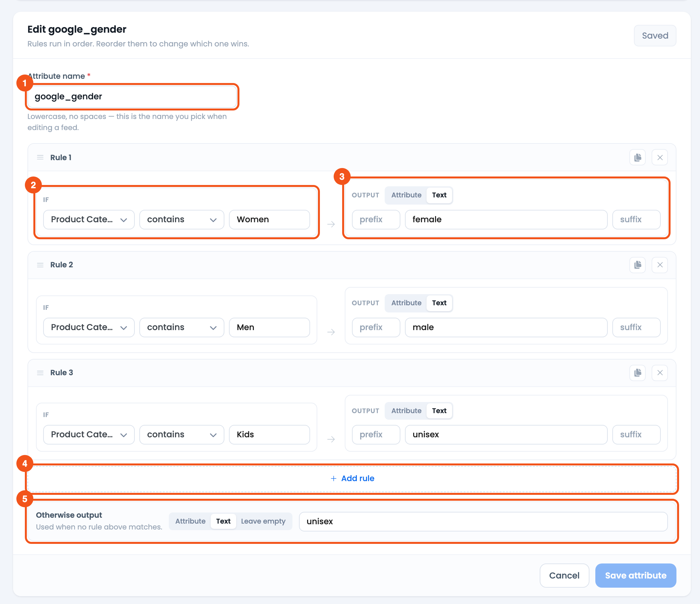Image resolution: width=700 pixels, height=604 pixels.
Task: Set Otherwise output to Attribute
Action: 190,521
